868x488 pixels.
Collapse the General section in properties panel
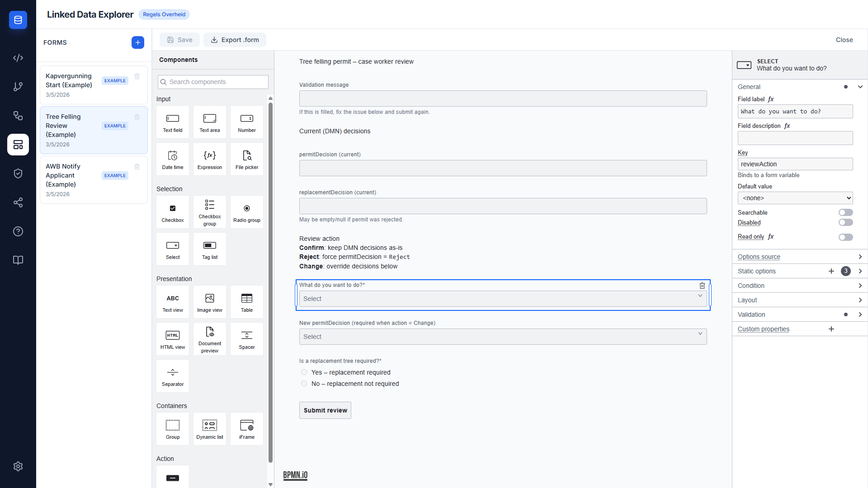click(860, 86)
